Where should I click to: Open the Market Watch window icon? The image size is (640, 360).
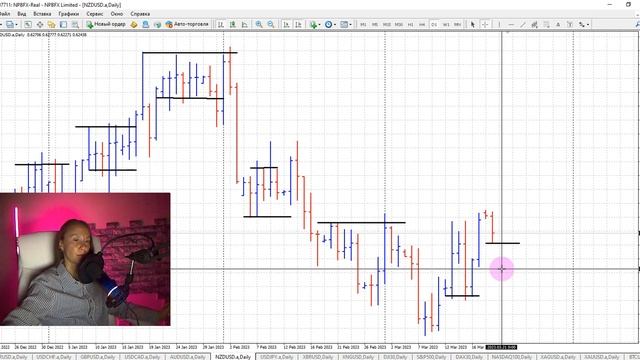tap(28, 24)
